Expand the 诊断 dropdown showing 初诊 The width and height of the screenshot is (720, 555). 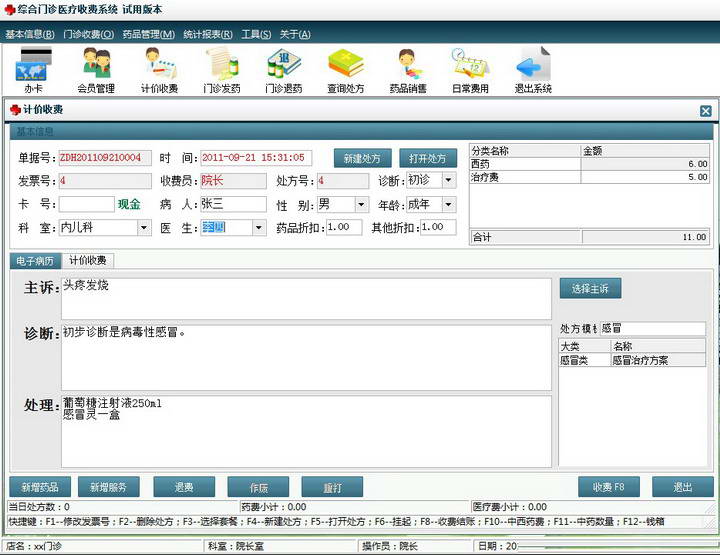[449, 180]
